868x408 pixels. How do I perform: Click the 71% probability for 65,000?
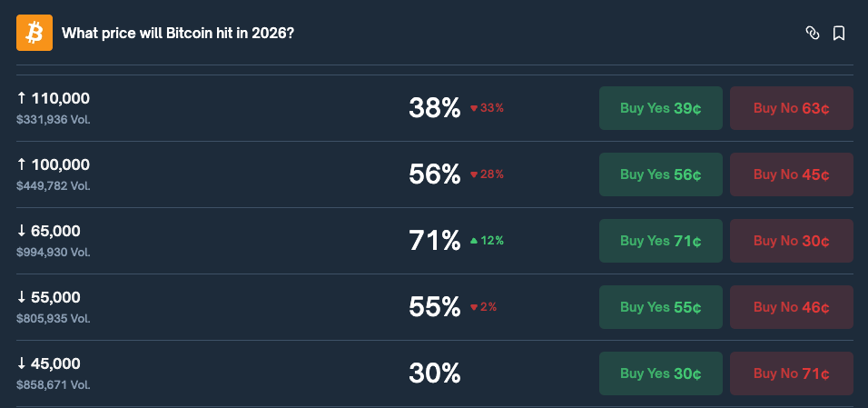coord(435,241)
